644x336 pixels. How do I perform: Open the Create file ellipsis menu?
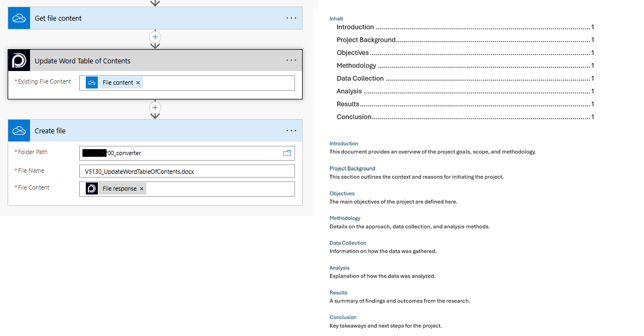tap(291, 131)
